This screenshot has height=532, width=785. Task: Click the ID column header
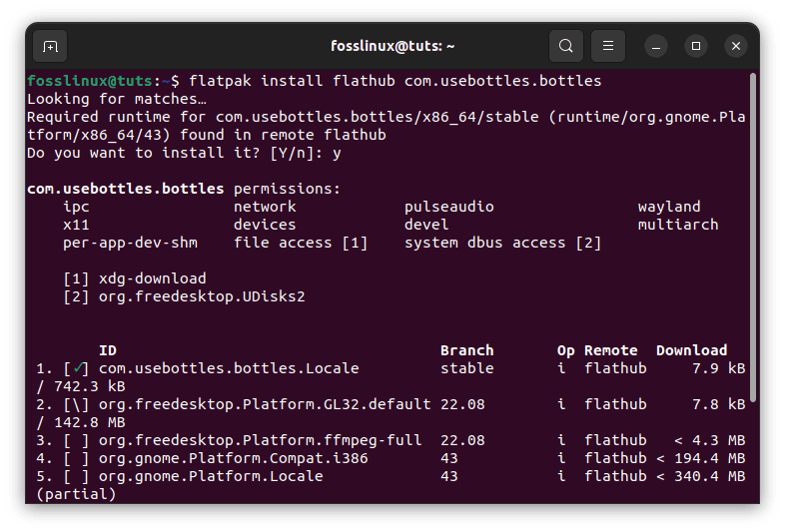point(107,350)
